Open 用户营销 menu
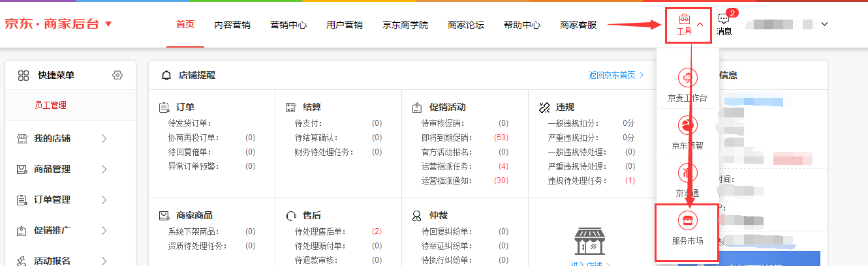 [345, 25]
